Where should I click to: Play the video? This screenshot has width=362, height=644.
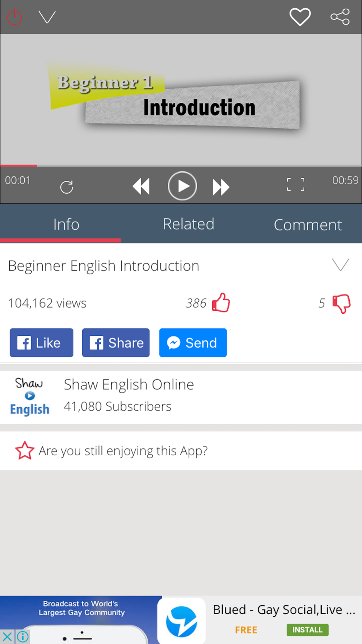pos(182,186)
